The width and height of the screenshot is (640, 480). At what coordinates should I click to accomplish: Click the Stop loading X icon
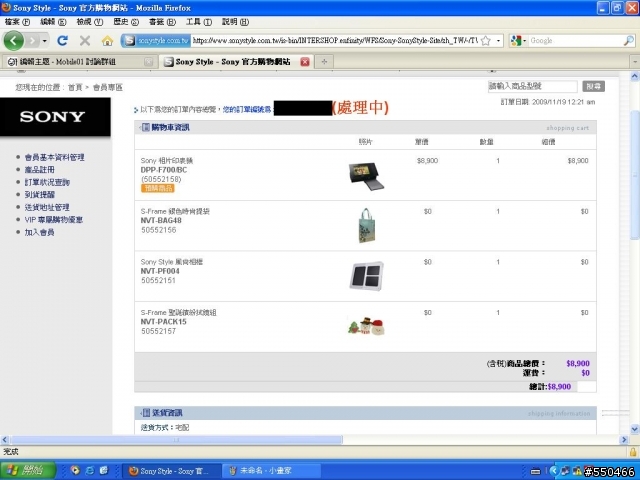tap(85, 40)
